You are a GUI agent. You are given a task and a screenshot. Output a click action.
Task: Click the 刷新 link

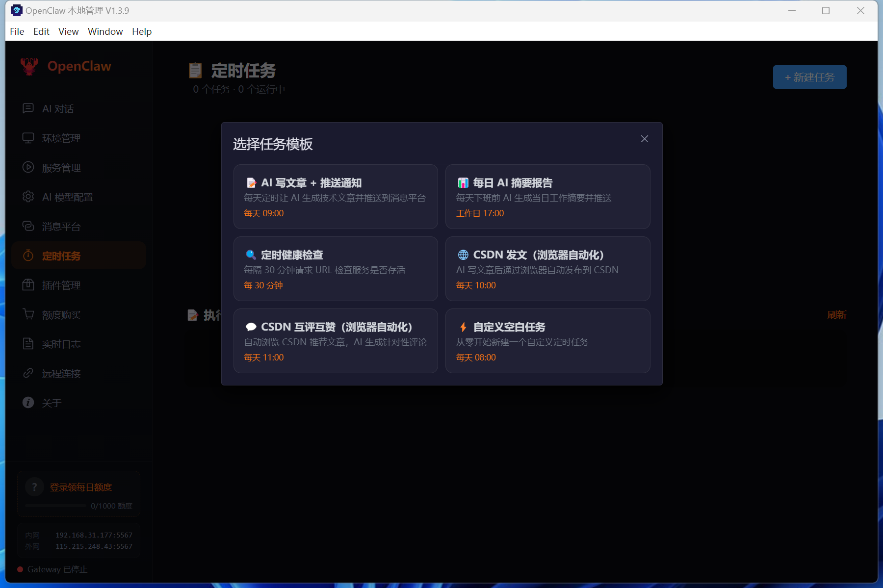pyautogui.click(x=836, y=315)
